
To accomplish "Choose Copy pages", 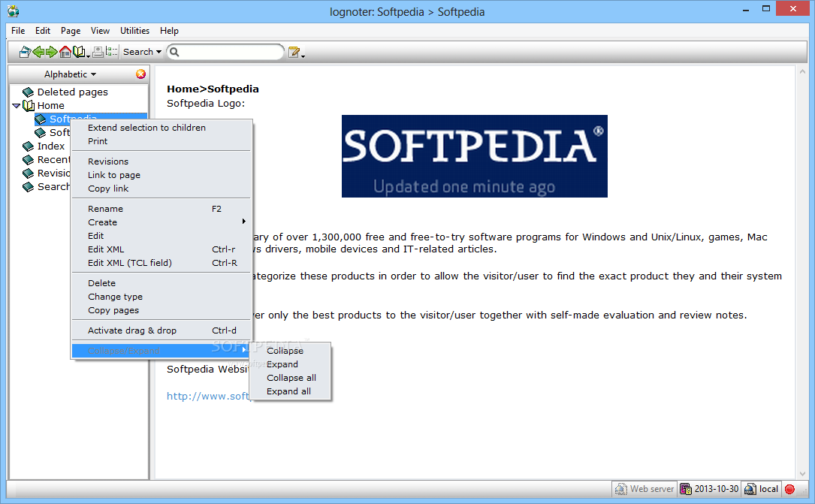I will 161,309.
